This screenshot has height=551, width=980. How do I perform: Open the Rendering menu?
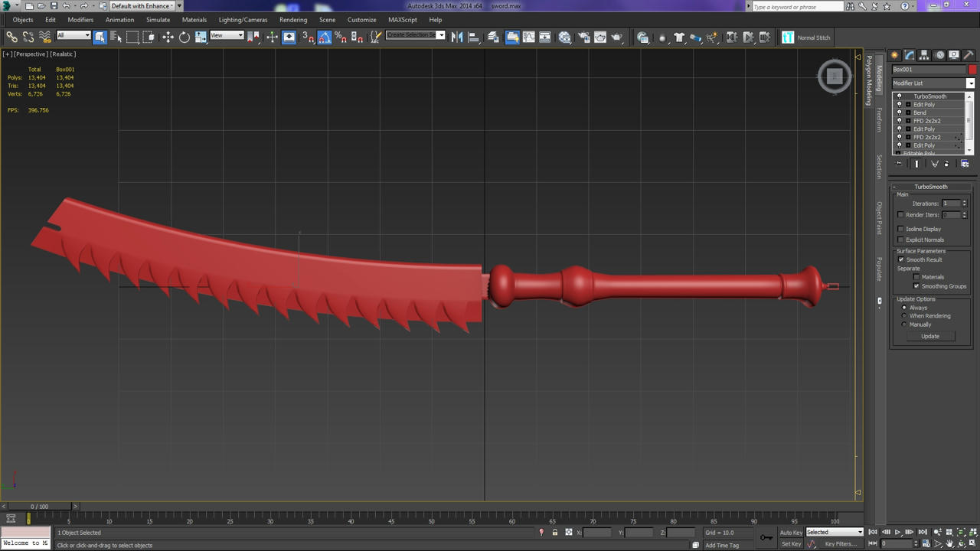[x=293, y=20]
